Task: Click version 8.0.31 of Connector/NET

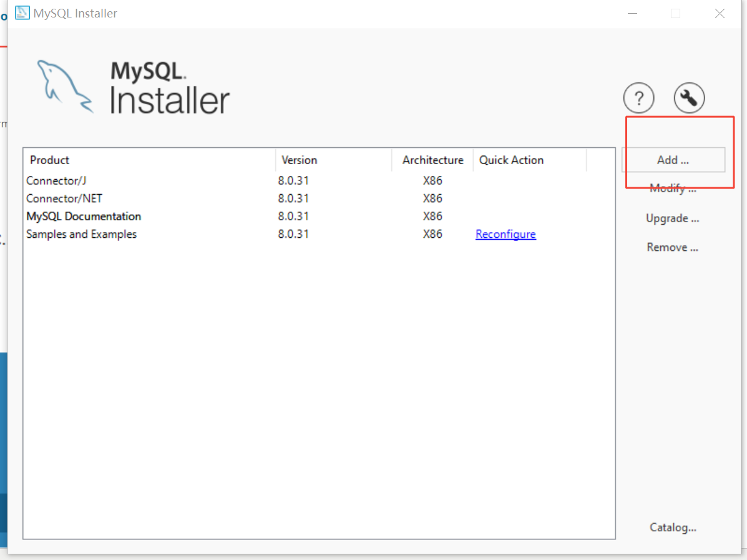Action: pyautogui.click(x=293, y=199)
